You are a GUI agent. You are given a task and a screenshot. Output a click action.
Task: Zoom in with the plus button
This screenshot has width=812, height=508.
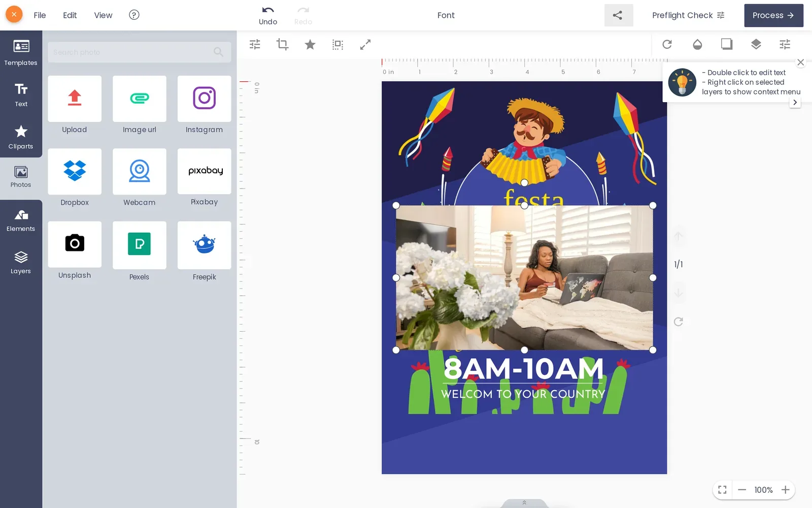tap(786, 490)
